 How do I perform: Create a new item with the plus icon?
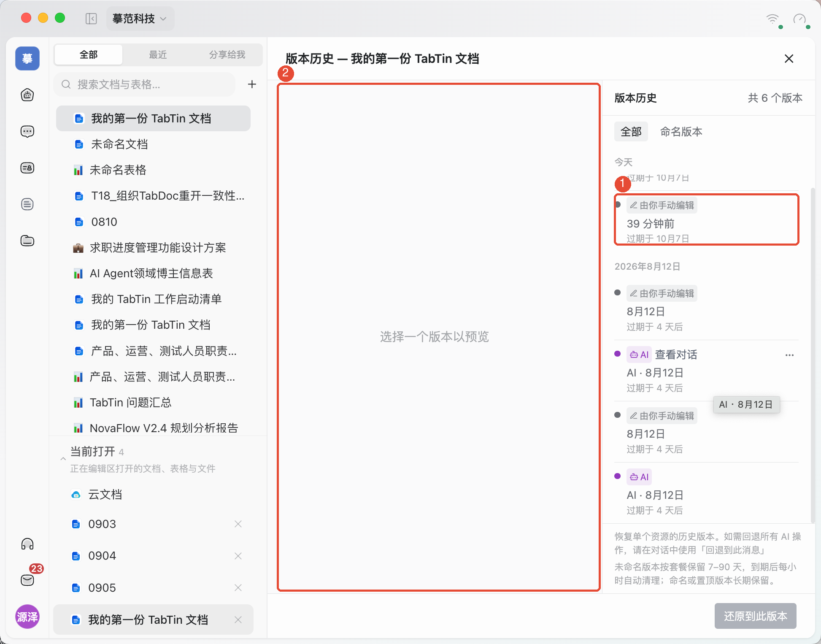point(252,84)
